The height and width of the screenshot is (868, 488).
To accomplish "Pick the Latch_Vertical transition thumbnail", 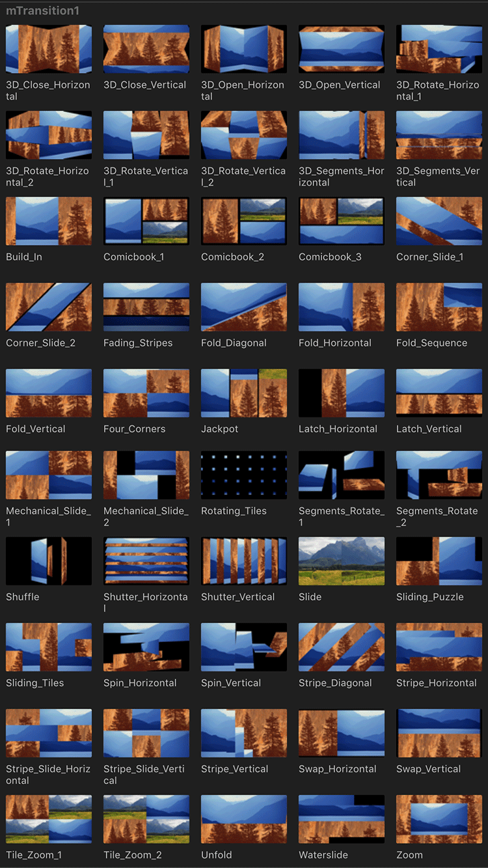I will click(x=439, y=393).
